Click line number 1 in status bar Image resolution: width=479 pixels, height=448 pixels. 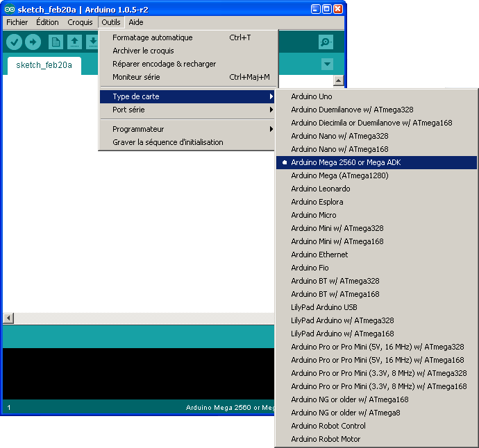tap(9, 407)
